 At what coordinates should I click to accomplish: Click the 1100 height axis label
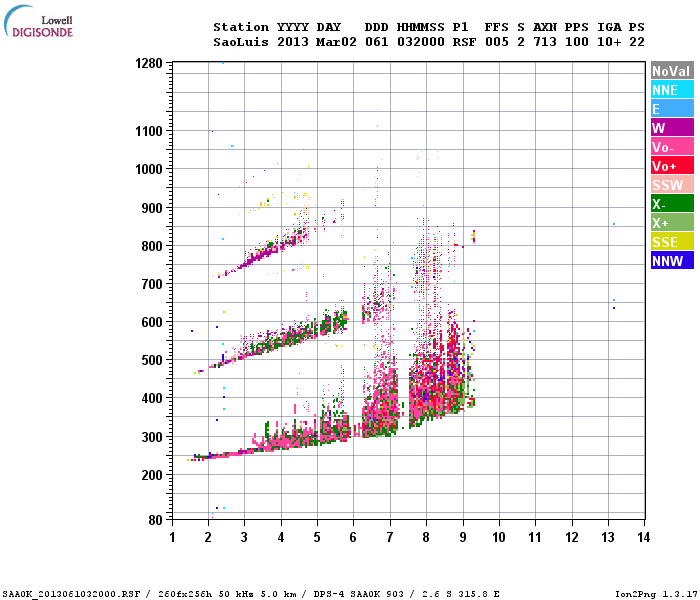coord(149,131)
